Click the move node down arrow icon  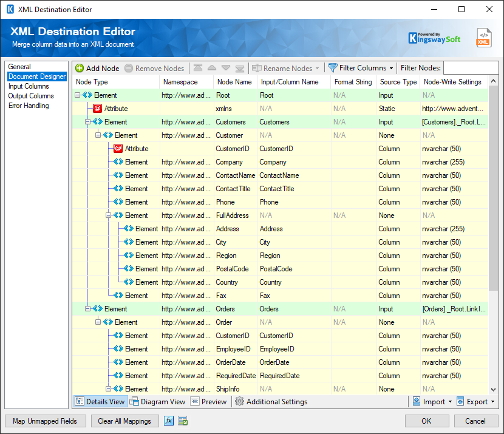click(x=225, y=68)
